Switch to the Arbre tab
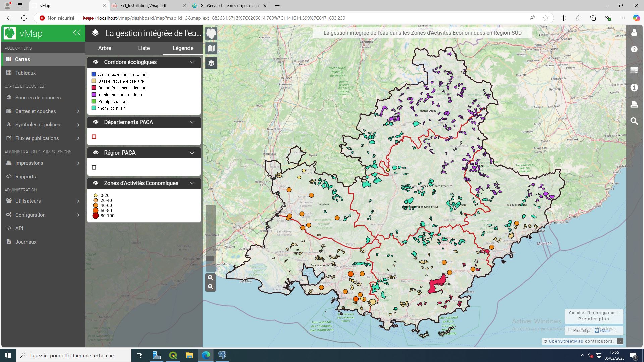 click(105, 48)
